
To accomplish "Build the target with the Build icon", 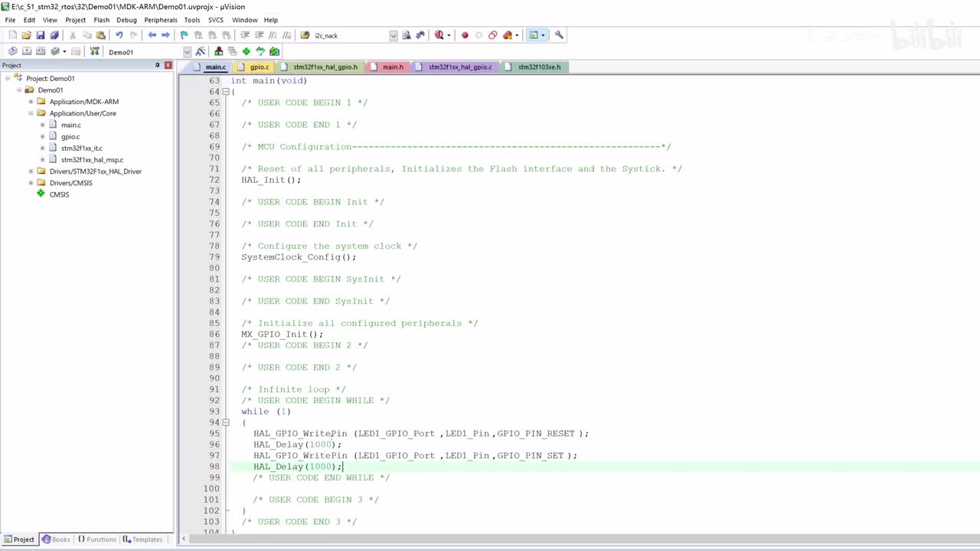I will (x=27, y=51).
